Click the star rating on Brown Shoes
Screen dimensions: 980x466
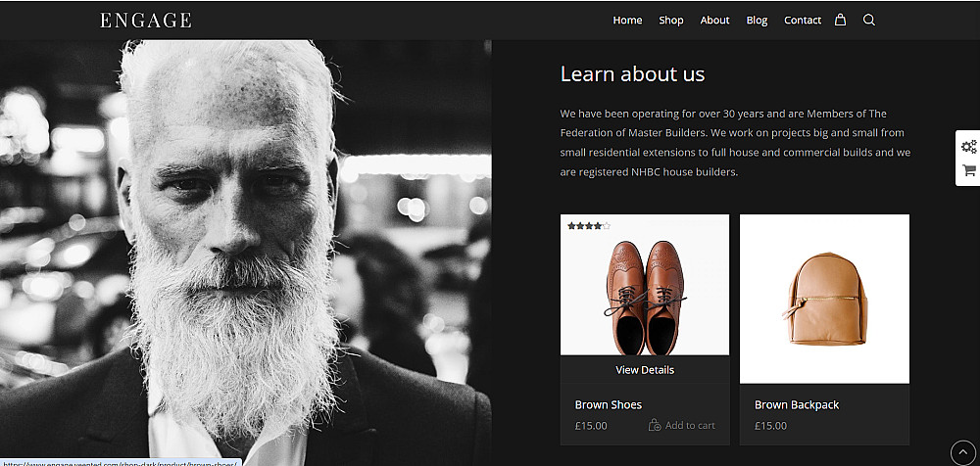[x=588, y=226]
